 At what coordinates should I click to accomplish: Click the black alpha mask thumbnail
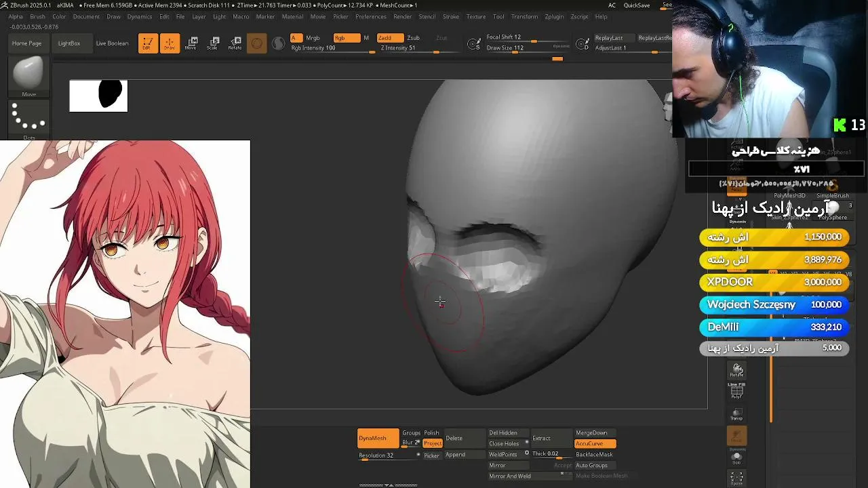(98, 96)
